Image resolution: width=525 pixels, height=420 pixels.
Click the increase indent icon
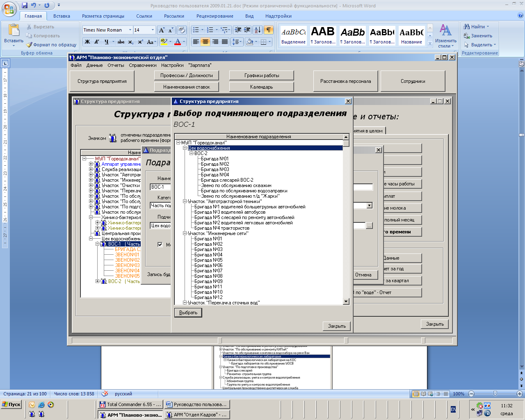247,30
